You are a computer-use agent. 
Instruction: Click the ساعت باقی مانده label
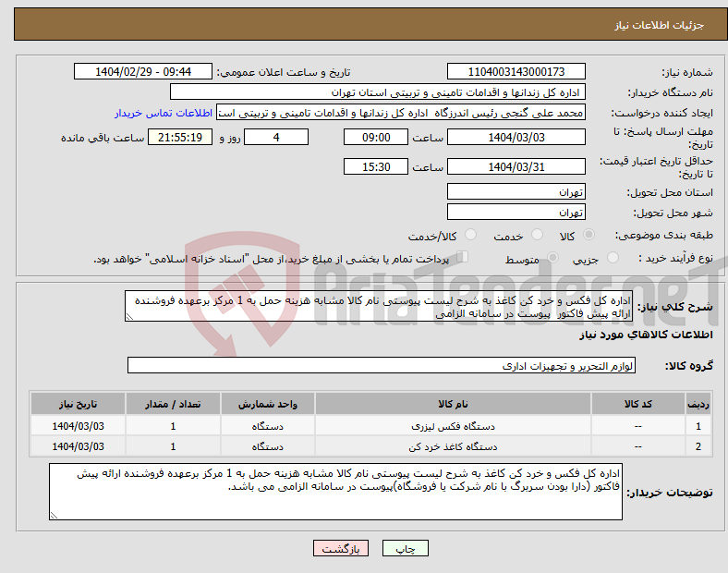pyautogui.click(x=103, y=138)
